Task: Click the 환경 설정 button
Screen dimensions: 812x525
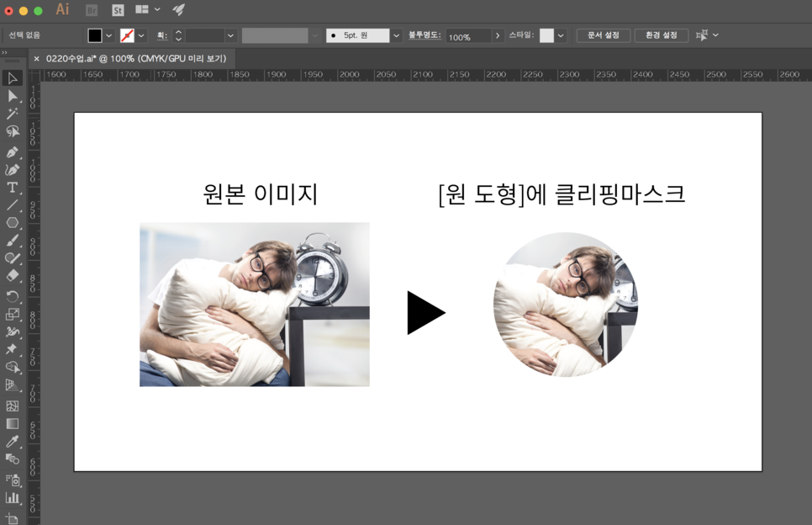Action: point(662,35)
